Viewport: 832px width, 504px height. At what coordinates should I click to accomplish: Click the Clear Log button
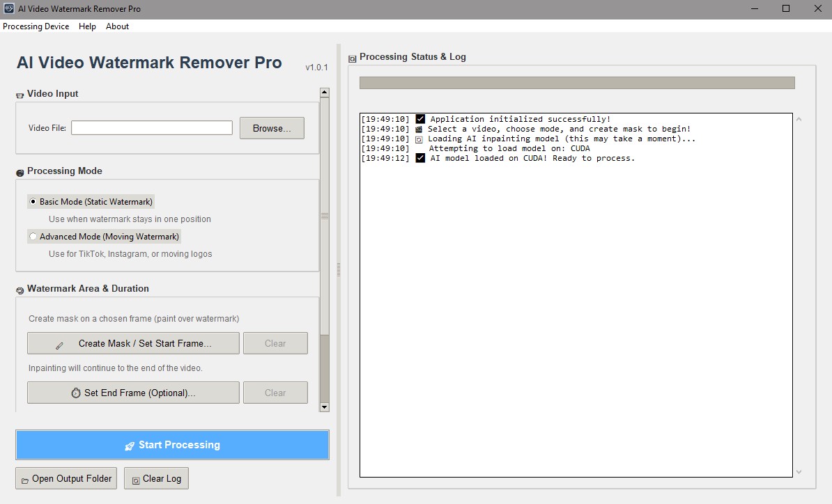tap(156, 478)
